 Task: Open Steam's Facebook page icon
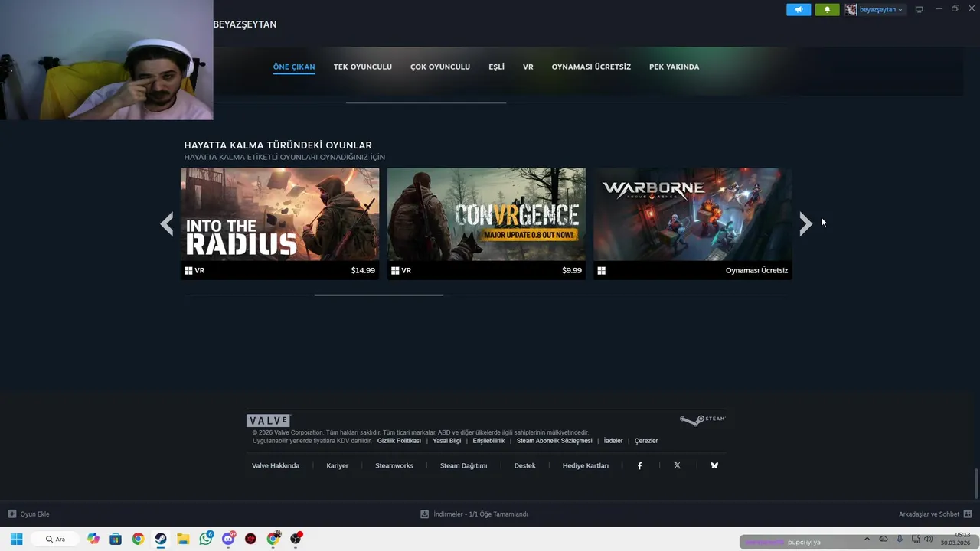640,465
